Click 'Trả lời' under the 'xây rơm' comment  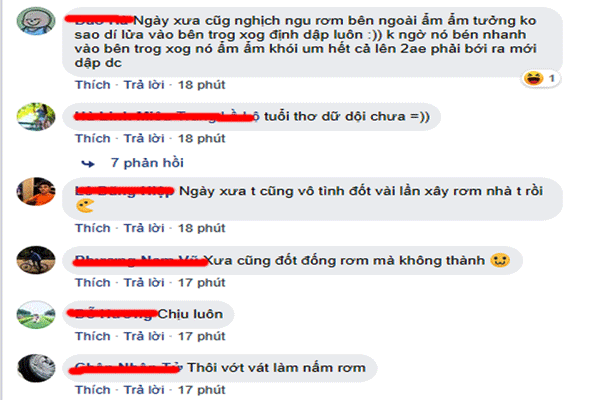click(x=144, y=228)
